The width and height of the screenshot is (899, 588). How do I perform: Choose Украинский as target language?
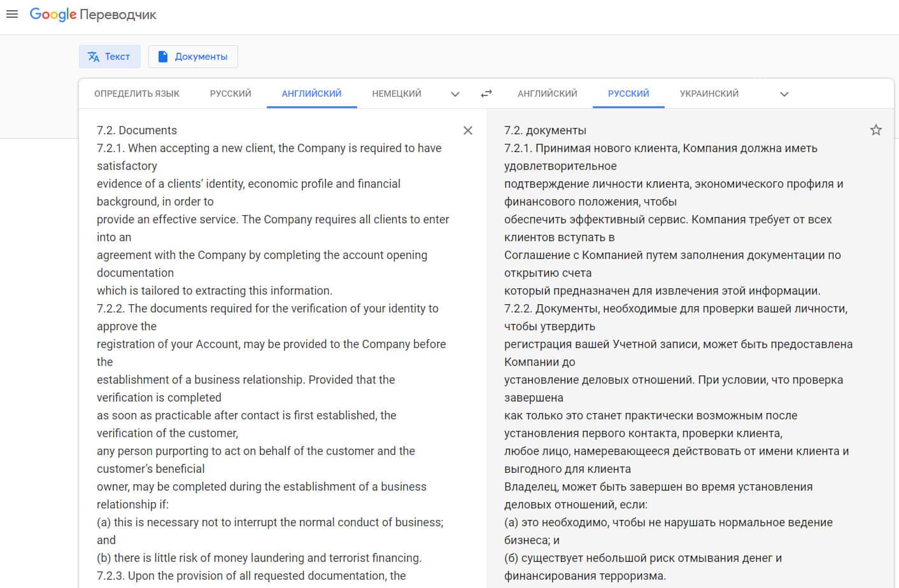709,94
